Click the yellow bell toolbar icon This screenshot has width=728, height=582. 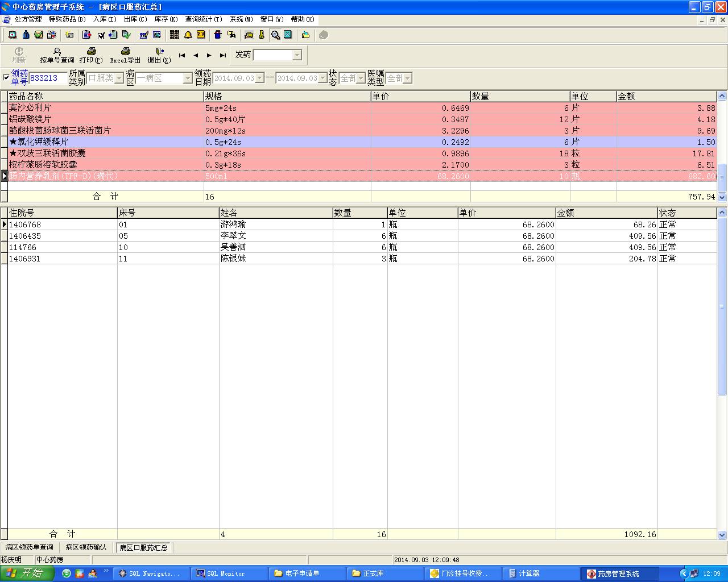coord(188,35)
